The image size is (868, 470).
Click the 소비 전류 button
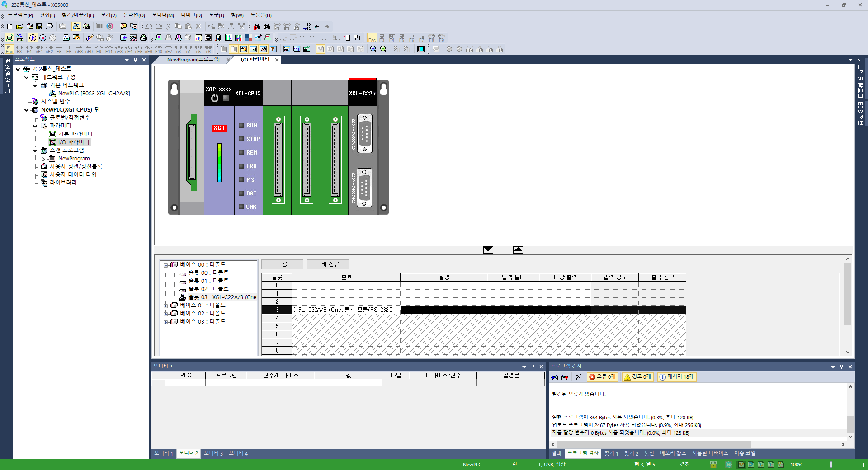click(x=328, y=264)
